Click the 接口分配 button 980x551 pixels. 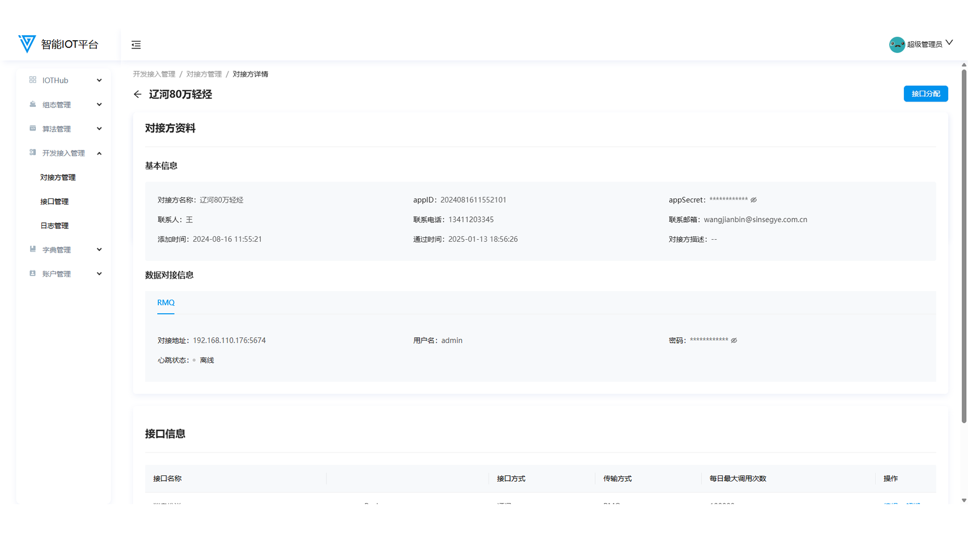click(x=925, y=94)
